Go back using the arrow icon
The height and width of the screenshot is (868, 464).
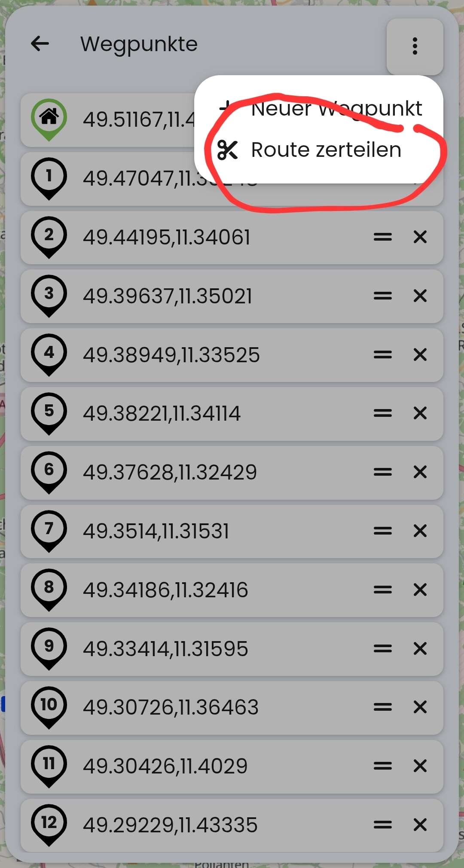(x=40, y=44)
